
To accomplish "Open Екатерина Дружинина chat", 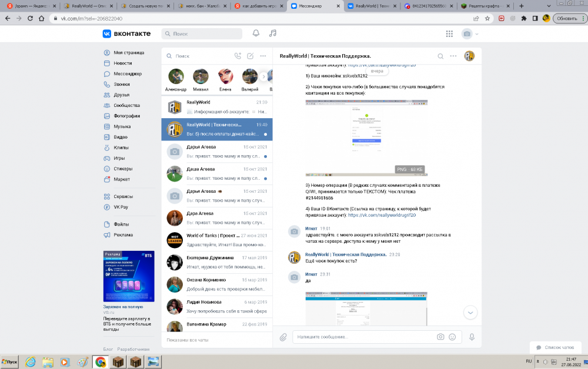I will point(217,262).
